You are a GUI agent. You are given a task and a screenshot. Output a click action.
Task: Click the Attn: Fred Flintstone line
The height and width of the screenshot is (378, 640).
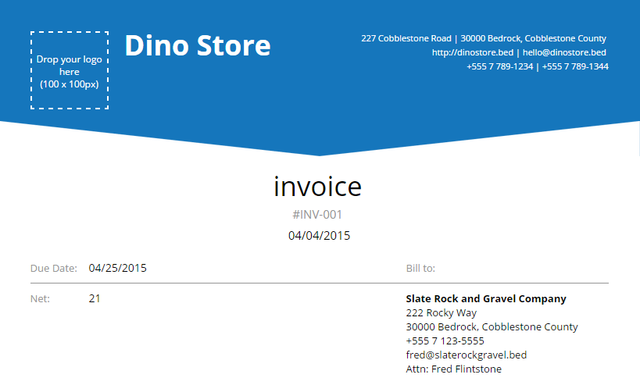click(x=453, y=369)
